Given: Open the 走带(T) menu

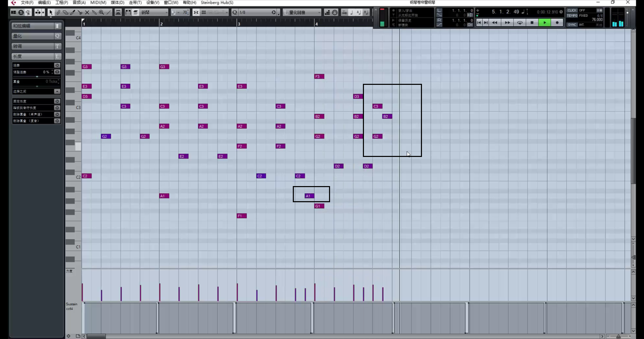Looking at the screenshot, I should point(135,3).
